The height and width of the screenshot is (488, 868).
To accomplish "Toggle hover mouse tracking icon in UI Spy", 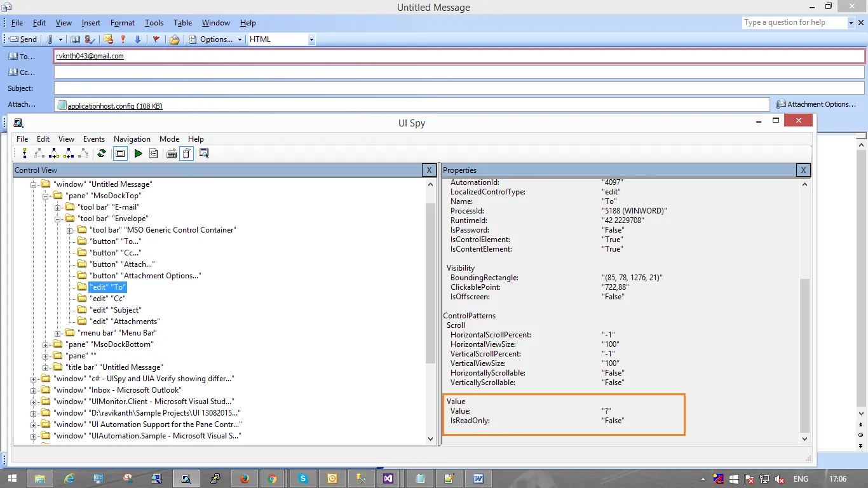I will [187, 153].
